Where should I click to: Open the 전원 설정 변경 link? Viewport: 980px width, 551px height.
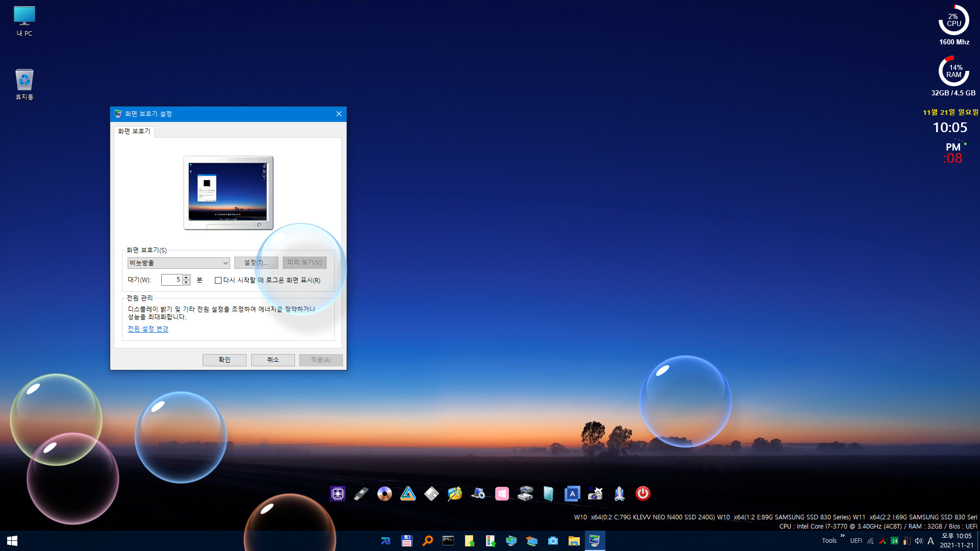coord(148,329)
